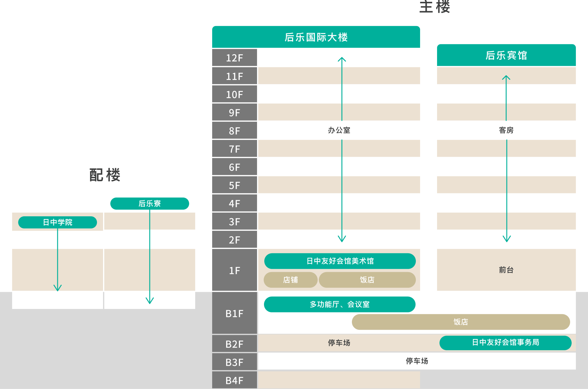Click the 2F floor label

coord(235,239)
